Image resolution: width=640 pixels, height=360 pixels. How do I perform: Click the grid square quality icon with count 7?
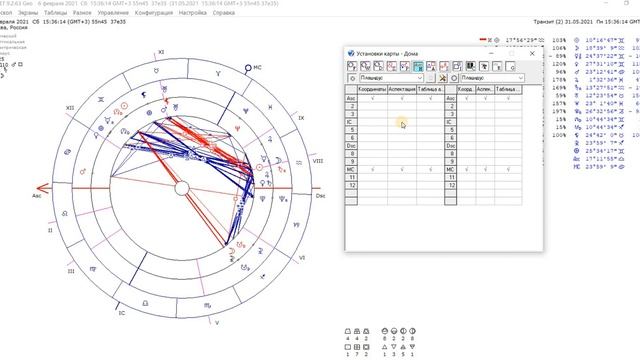click(x=357, y=347)
